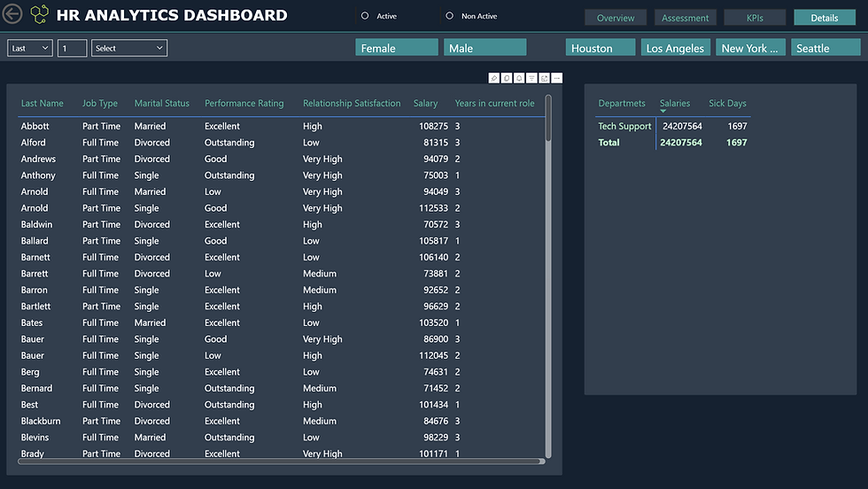
Task: Select the Blevins last name cell
Action: point(35,438)
